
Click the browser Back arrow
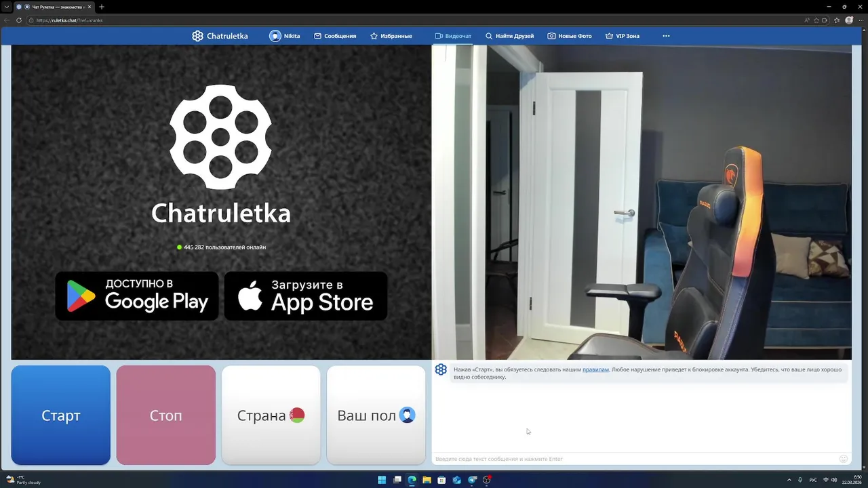tap(7, 20)
